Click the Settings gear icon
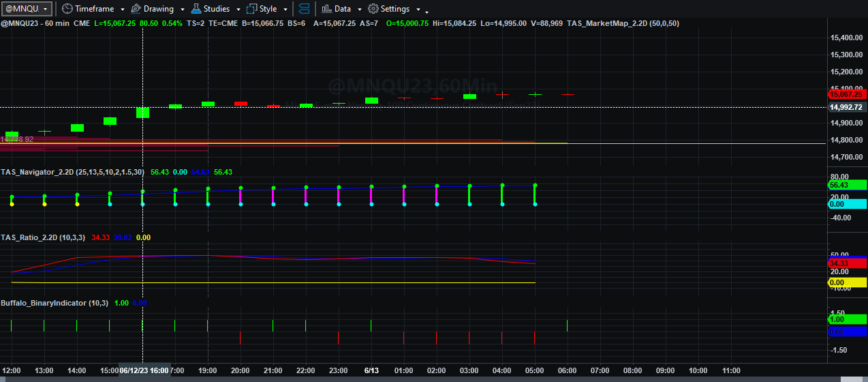868x382 pixels. point(373,9)
